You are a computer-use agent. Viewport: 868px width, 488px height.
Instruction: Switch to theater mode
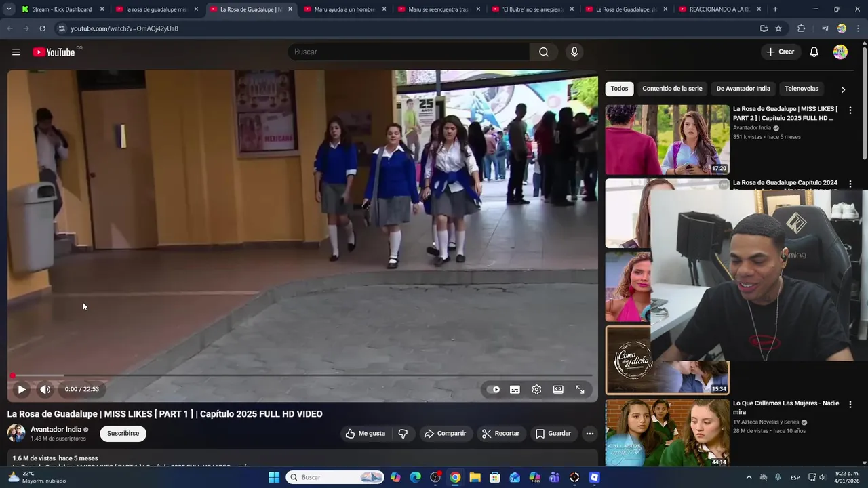[558, 390]
